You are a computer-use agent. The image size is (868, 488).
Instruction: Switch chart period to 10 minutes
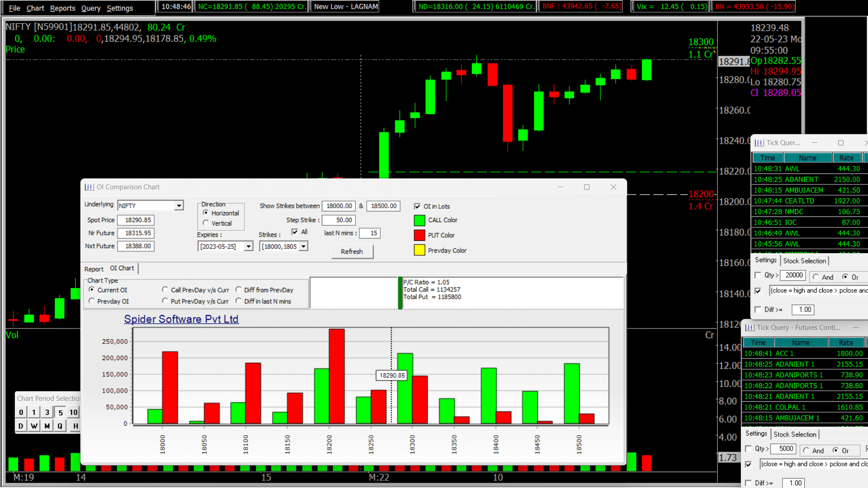tap(73, 412)
